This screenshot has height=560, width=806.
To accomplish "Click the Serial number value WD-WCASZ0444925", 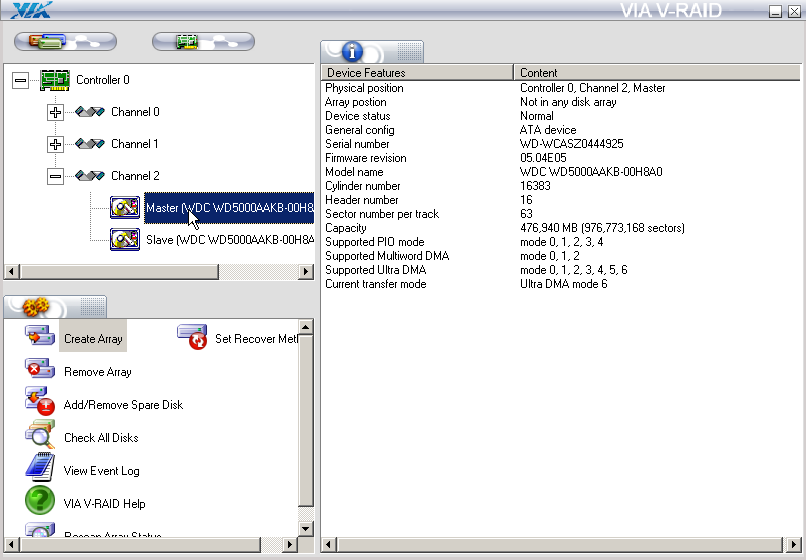I will point(572,144).
